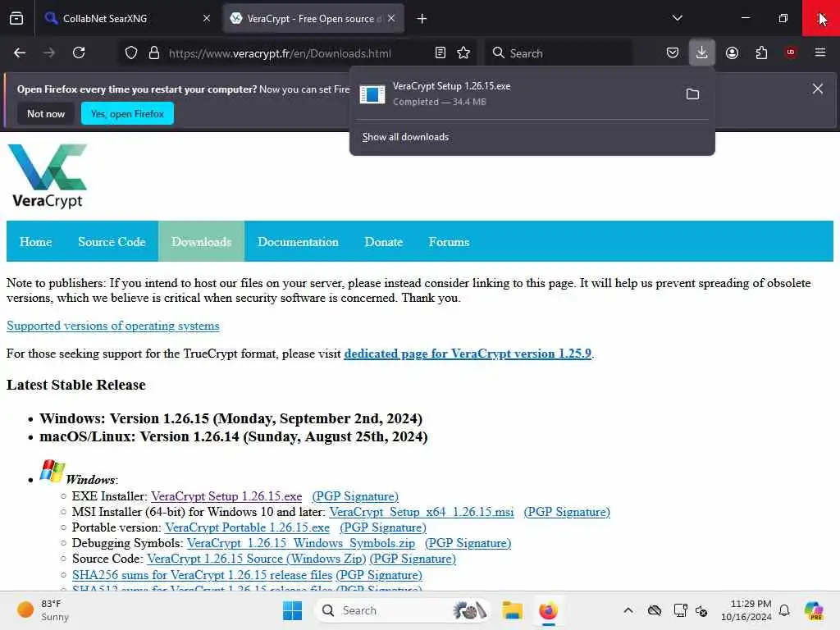Viewport: 840px width, 630px height.
Task: Open File Explorer from taskbar
Action: click(x=512, y=610)
